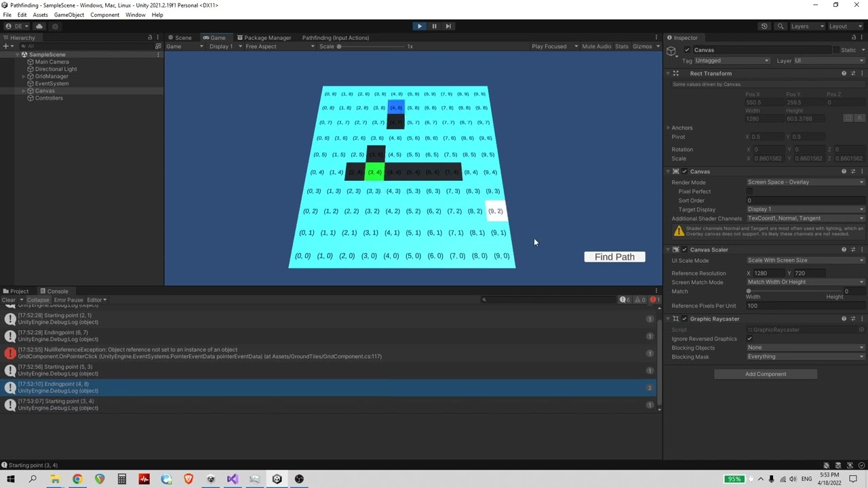
Task: Open Visual Studio from the taskbar
Action: [x=233, y=479]
